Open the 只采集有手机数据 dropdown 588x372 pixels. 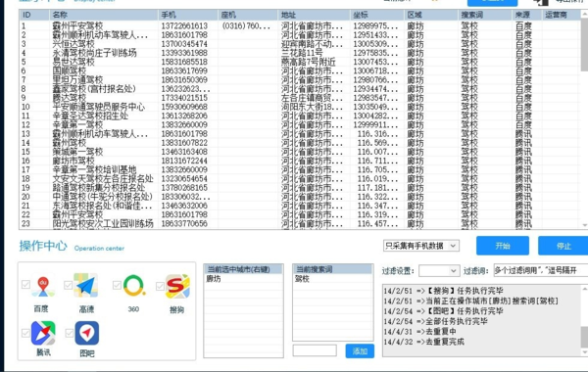click(421, 246)
